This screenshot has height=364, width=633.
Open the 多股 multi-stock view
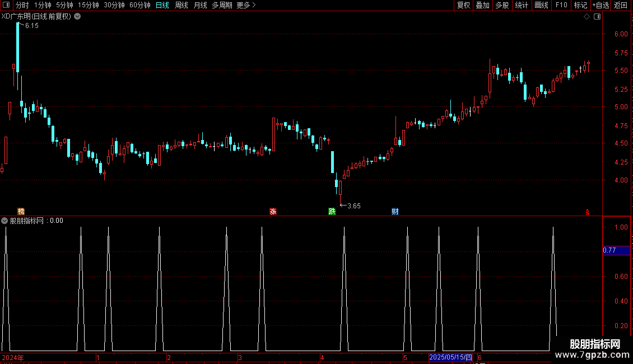coord(502,5)
